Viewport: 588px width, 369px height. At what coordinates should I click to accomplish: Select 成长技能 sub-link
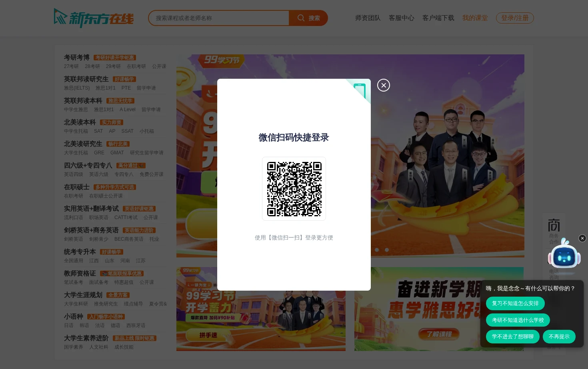pyautogui.click(x=124, y=347)
